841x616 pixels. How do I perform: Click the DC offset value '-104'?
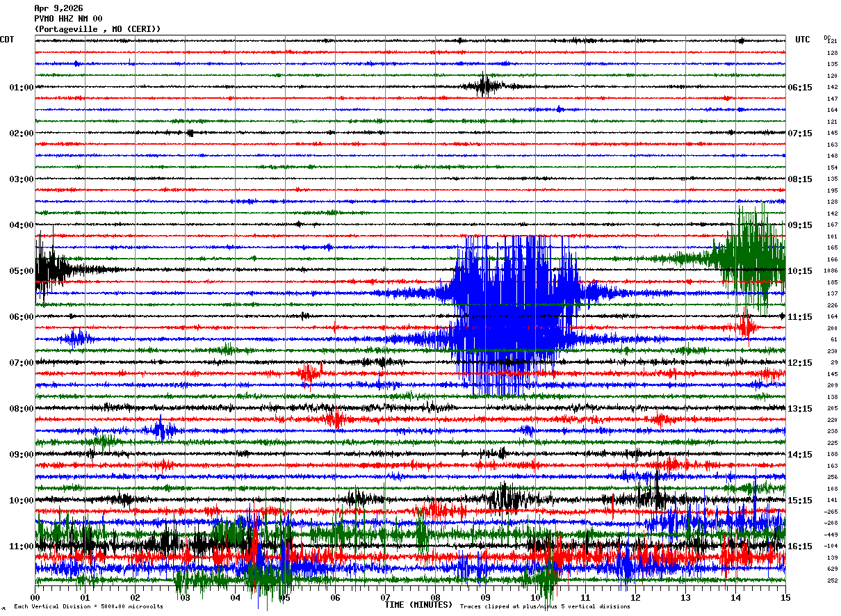click(831, 546)
